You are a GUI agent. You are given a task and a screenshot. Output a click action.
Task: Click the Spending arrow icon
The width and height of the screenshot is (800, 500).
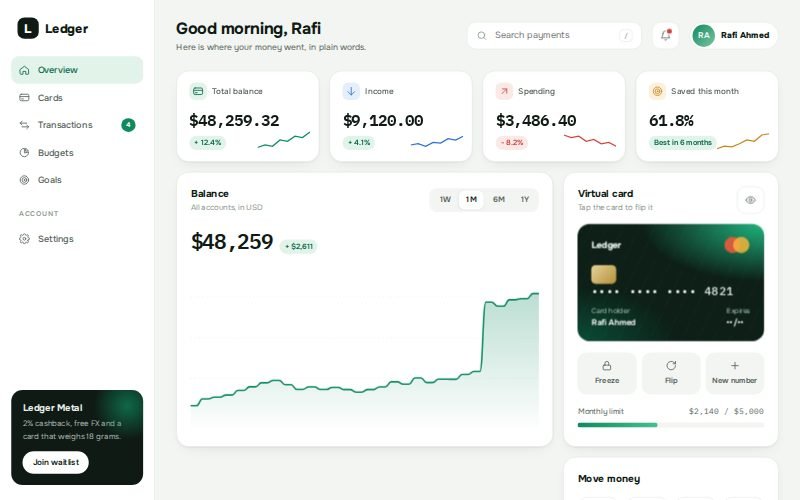504,91
